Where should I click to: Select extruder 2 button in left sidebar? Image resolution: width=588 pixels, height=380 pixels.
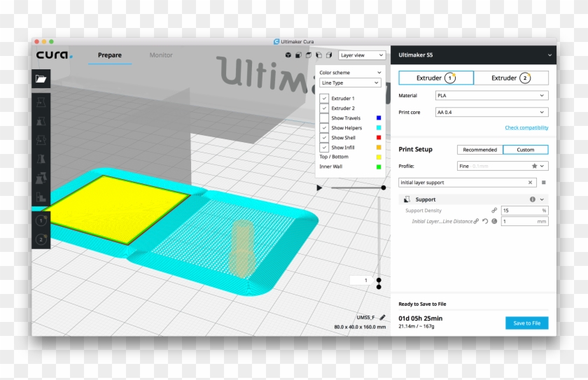(x=41, y=239)
